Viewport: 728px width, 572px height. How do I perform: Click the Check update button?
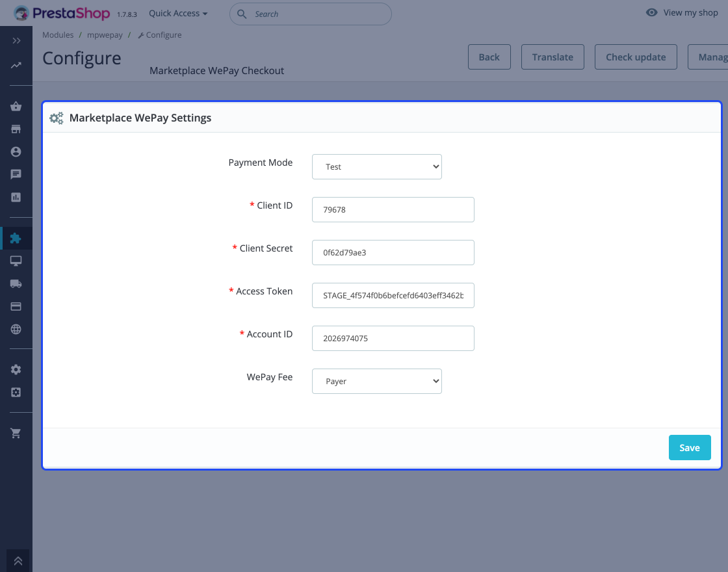pyautogui.click(x=636, y=57)
